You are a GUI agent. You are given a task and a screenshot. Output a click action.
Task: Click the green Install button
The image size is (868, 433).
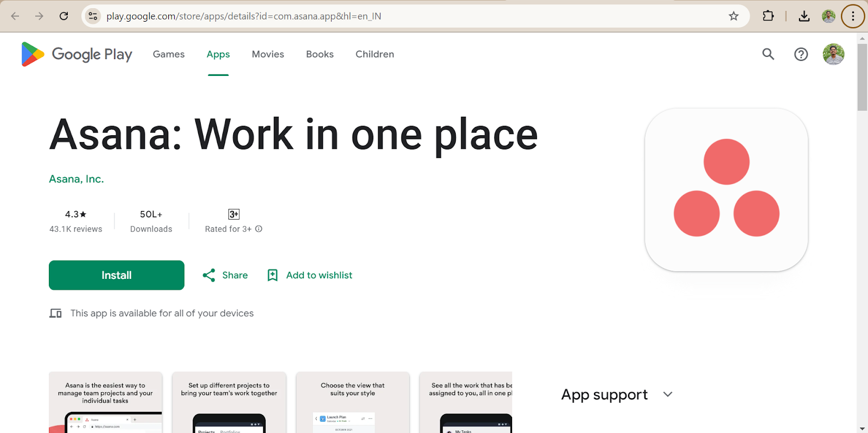coord(117,275)
